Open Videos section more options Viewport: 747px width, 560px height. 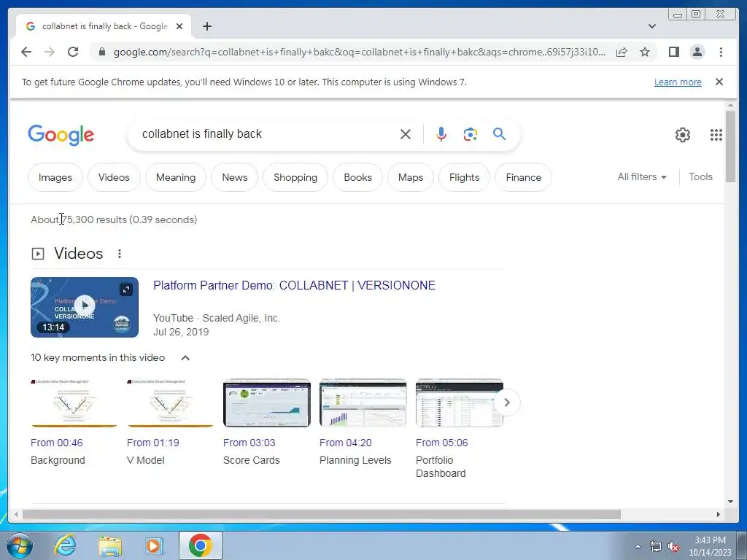pyautogui.click(x=120, y=254)
